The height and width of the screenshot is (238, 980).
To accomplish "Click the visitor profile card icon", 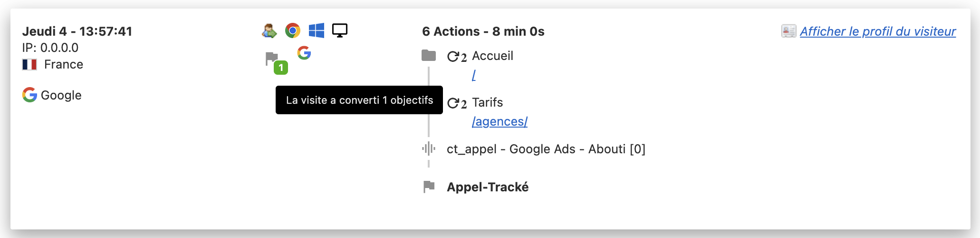I will coord(789,31).
